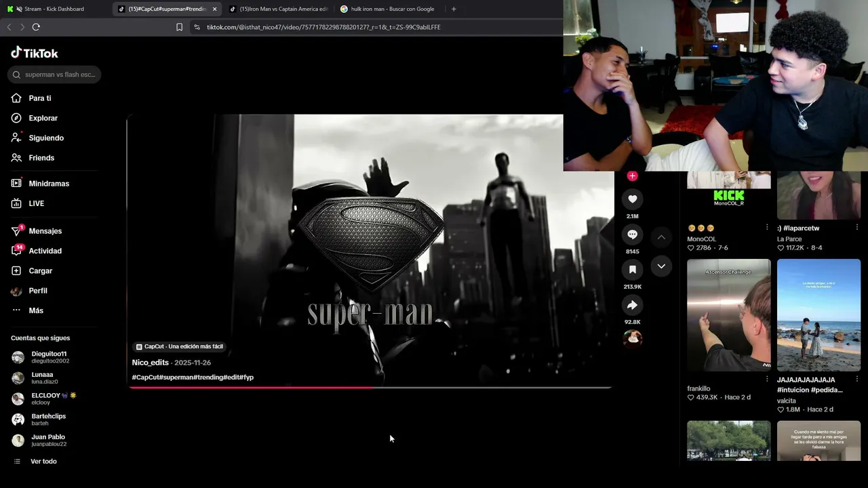Viewport: 868px width, 488px height.
Task: Open the Minidramas section
Action: (x=40, y=184)
